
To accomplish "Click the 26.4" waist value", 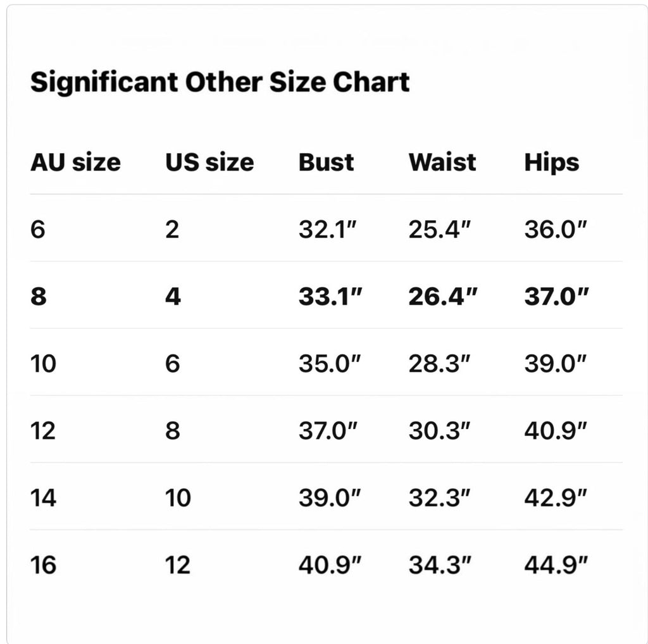I will click(442, 297).
